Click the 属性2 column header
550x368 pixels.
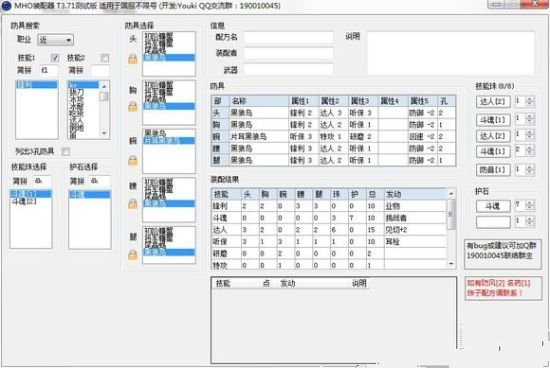click(x=333, y=101)
